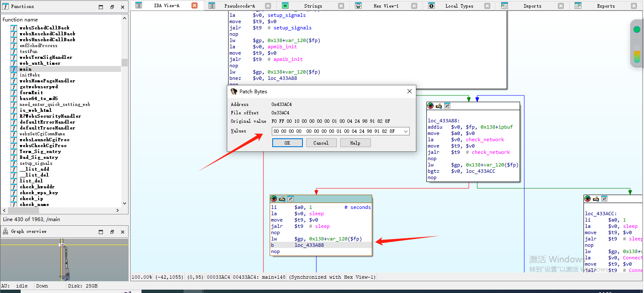
Task: Click the function icon beside check_hwaddr
Action: 13,187
